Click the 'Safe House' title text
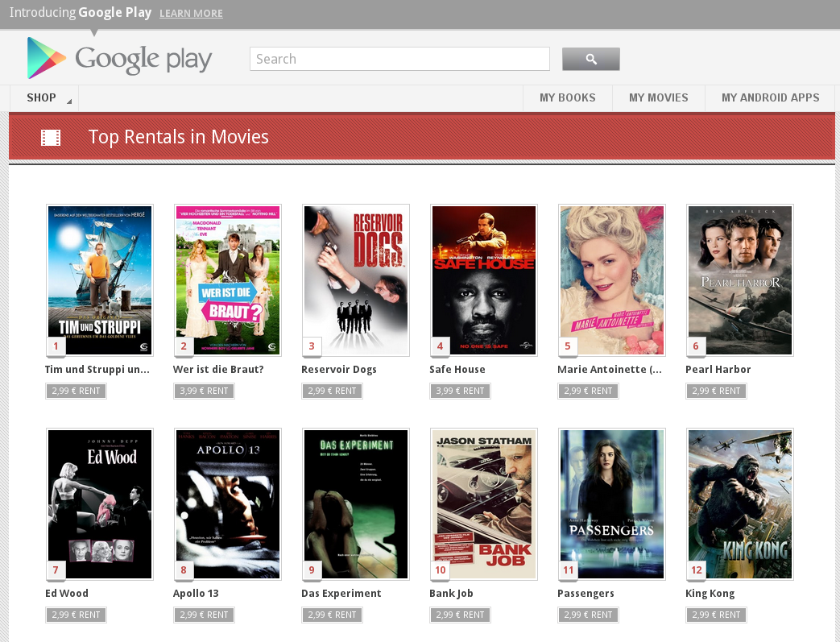The image size is (840, 642). click(457, 369)
